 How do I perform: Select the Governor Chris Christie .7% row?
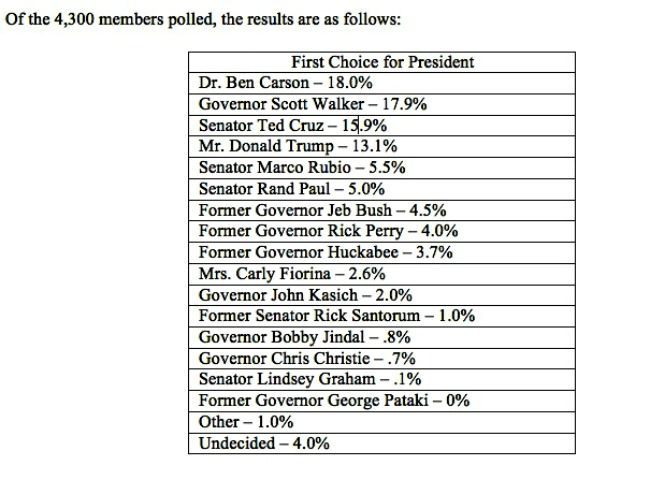(x=382, y=359)
